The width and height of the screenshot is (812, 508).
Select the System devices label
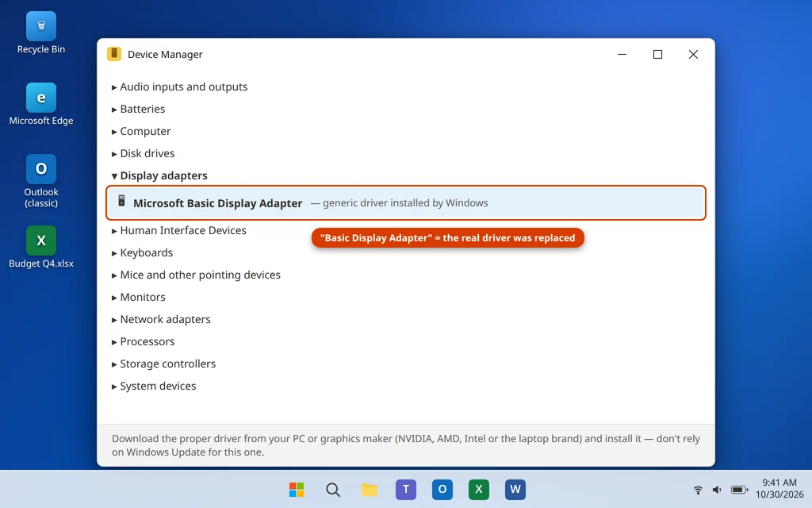158,387
